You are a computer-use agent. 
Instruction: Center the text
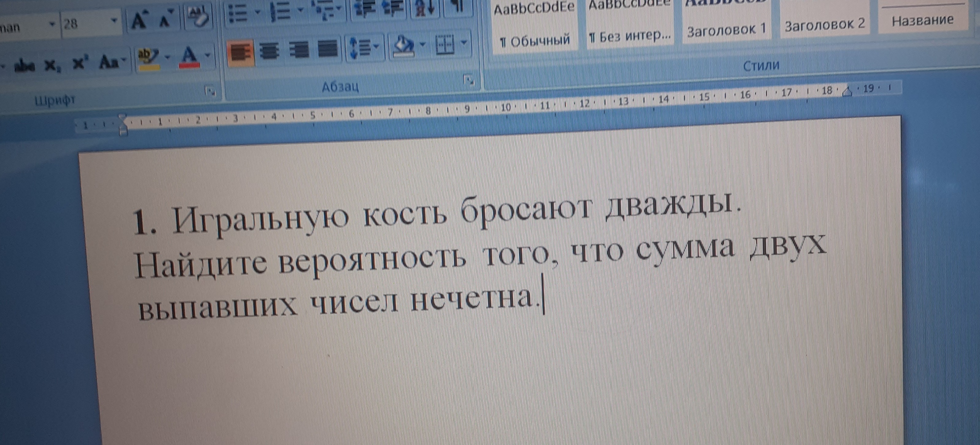269,50
